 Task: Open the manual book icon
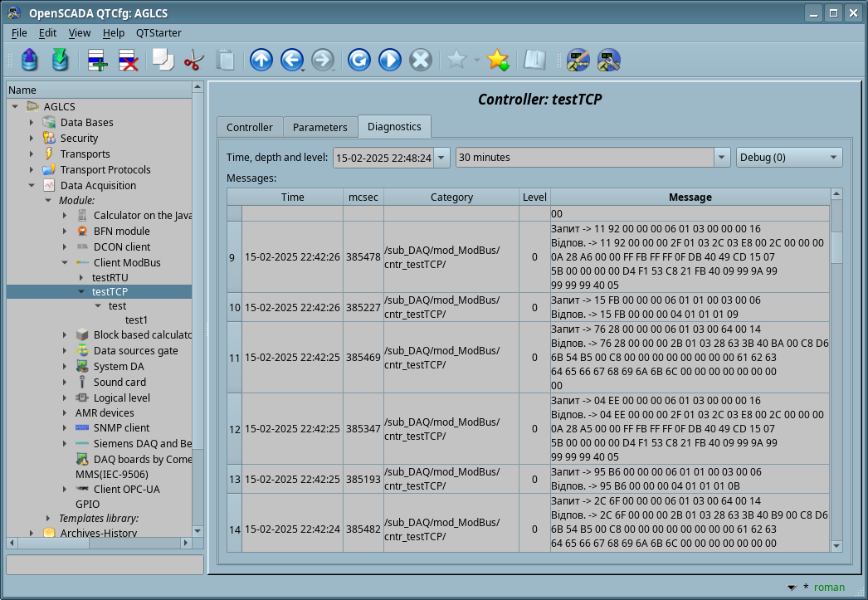(534, 60)
